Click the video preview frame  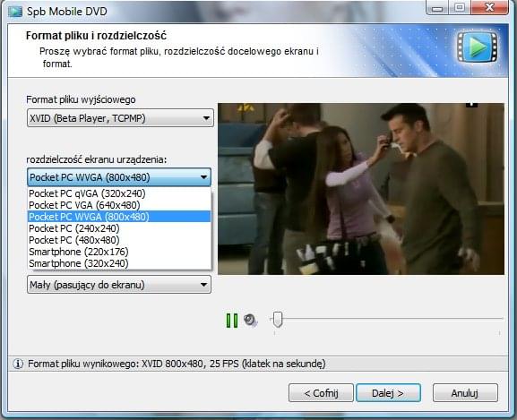[361, 189]
